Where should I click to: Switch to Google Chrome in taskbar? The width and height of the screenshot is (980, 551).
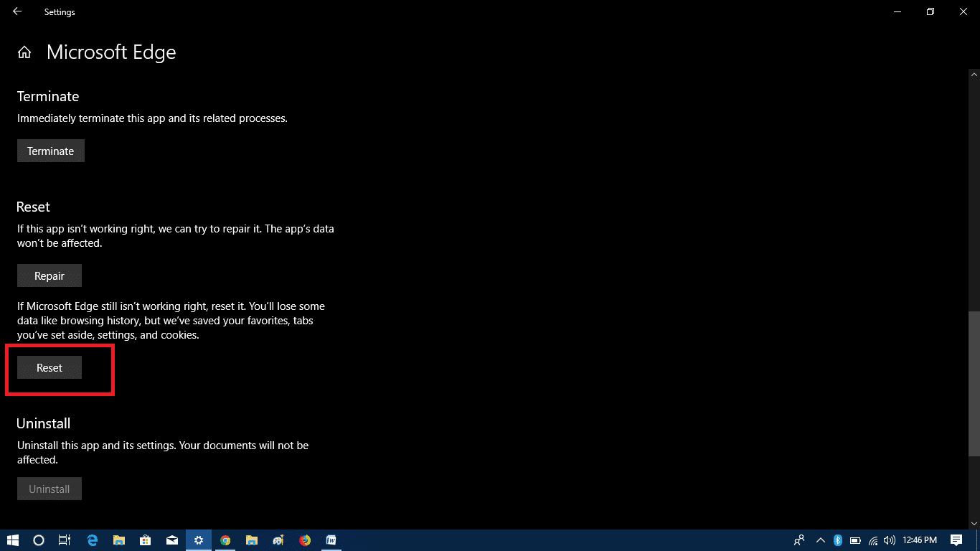(225, 540)
